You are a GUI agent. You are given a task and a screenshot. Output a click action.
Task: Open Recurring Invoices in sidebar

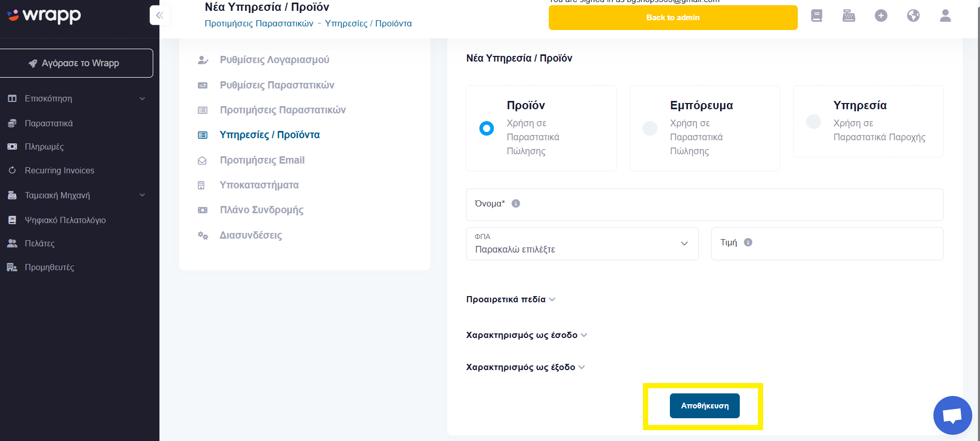[60, 170]
